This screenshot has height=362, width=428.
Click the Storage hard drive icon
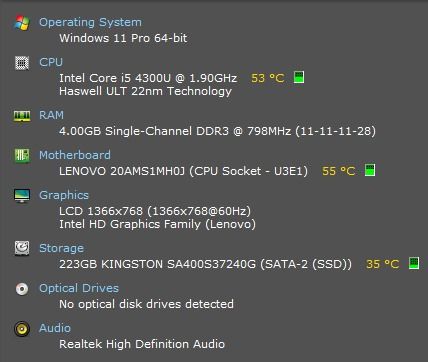[x=22, y=248]
